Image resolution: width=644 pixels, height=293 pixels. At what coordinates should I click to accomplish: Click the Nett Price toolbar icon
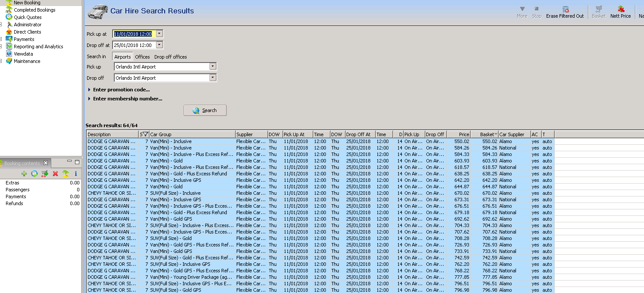pos(621,9)
